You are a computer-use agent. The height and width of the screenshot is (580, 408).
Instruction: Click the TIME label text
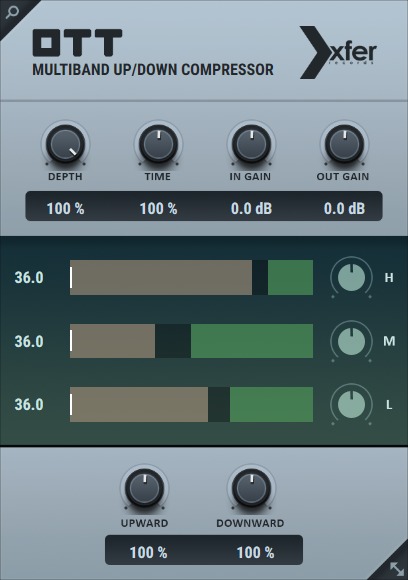pos(158,176)
